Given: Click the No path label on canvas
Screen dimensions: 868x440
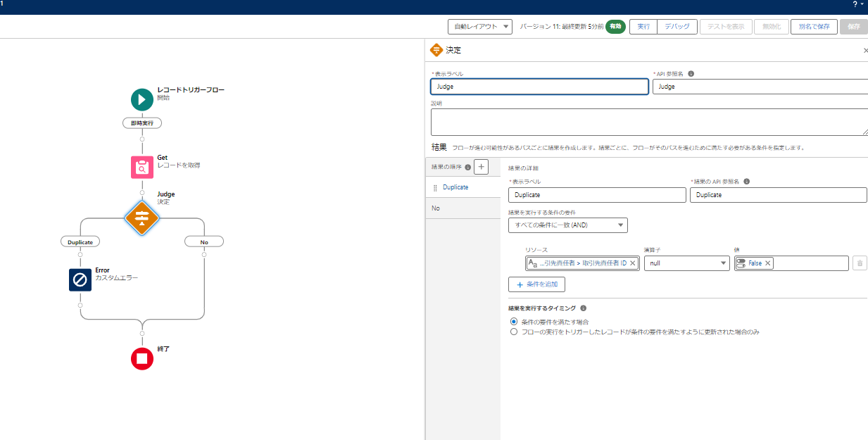Looking at the screenshot, I should [x=204, y=241].
